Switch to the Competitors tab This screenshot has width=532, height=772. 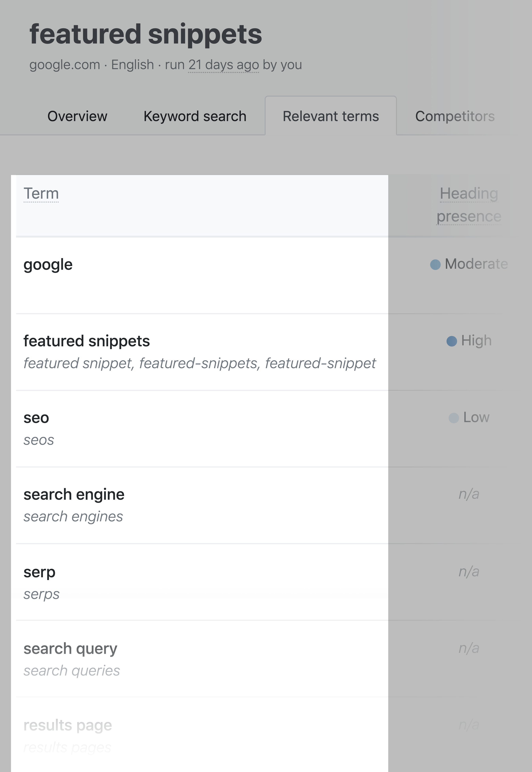(455, 116)
